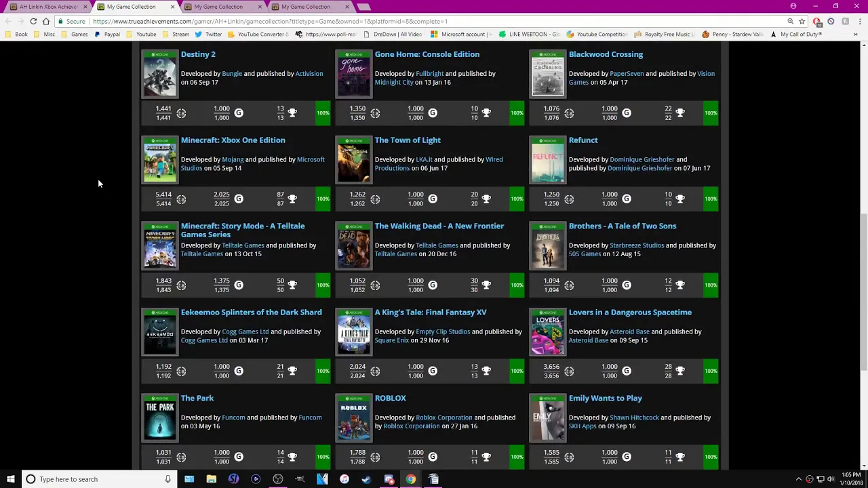868x488 pixels.
Task: Open the Windows Start menu
Action: click(x=10, y=479)
